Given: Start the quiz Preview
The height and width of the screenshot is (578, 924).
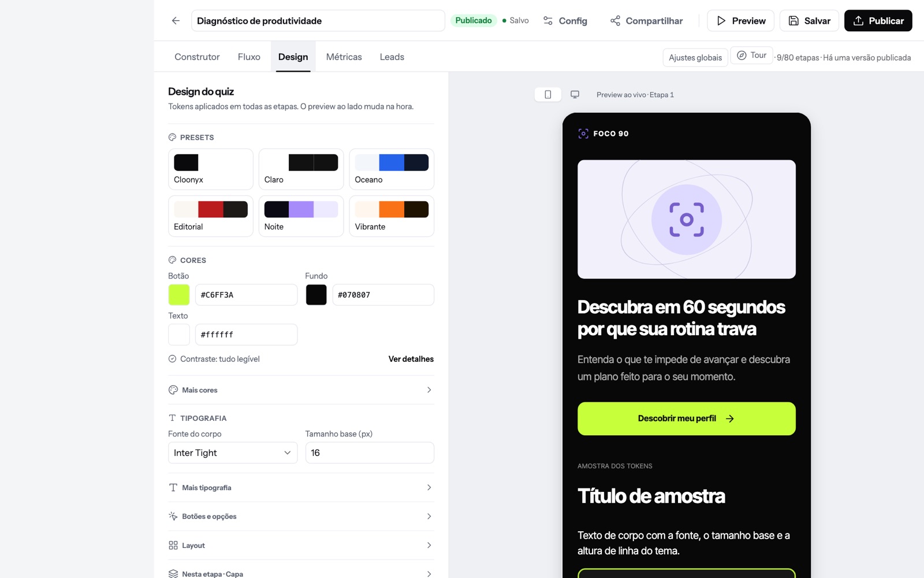Looking at the screenshot, I should point(741,21).
